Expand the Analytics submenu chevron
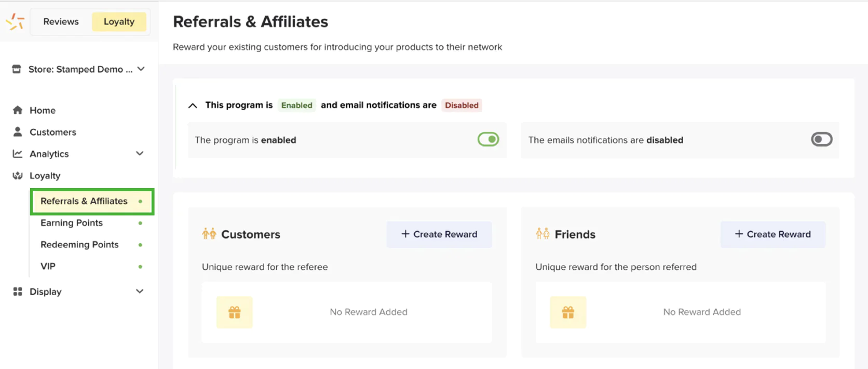The image size is (868, 369). pyautogui.click(x=140, y=153)
